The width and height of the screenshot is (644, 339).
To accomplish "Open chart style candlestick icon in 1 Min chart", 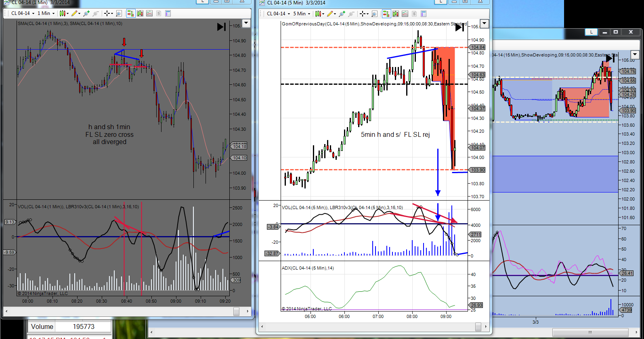I will click(x=63, y=13).
